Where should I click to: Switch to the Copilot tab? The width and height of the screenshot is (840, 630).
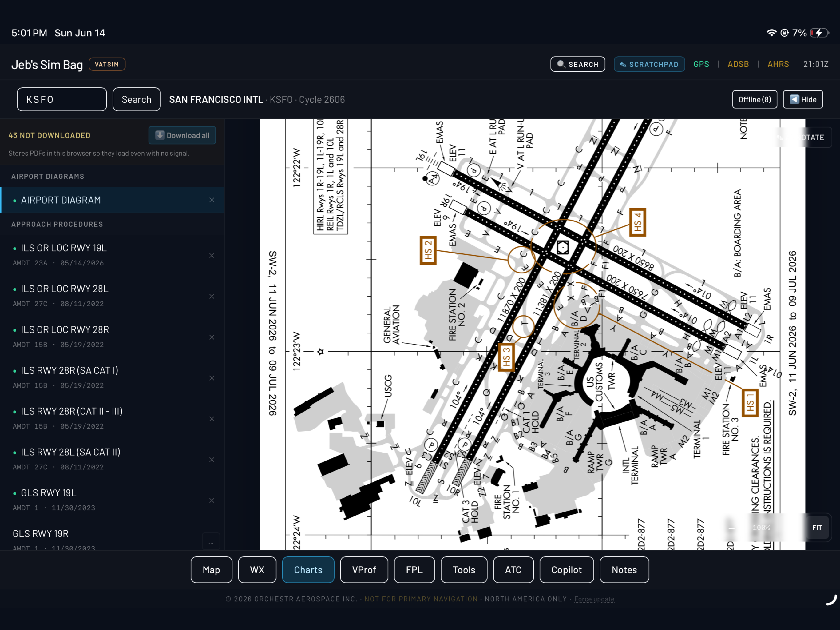click(x=566, y=570)
